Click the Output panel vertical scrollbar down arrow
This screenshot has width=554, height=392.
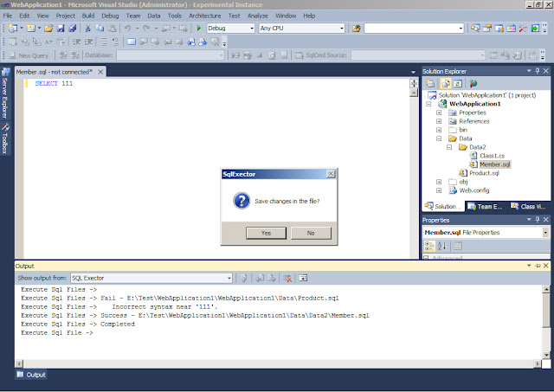click(546, 356)
